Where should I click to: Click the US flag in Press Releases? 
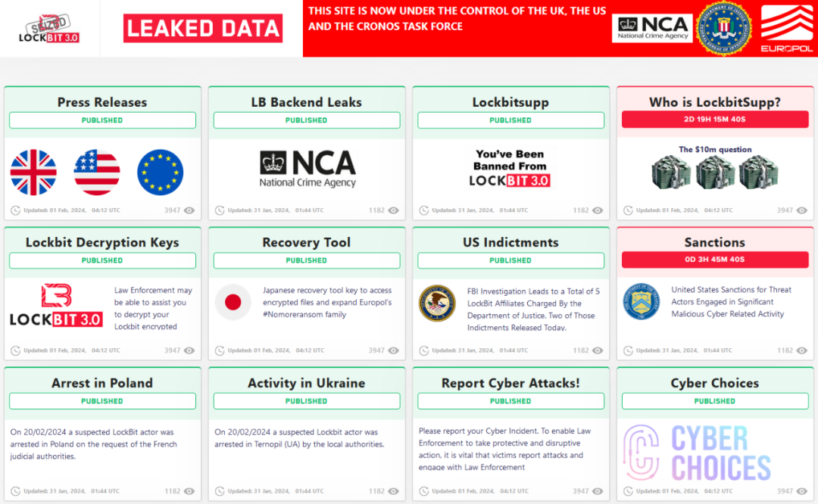click(97, 173)
